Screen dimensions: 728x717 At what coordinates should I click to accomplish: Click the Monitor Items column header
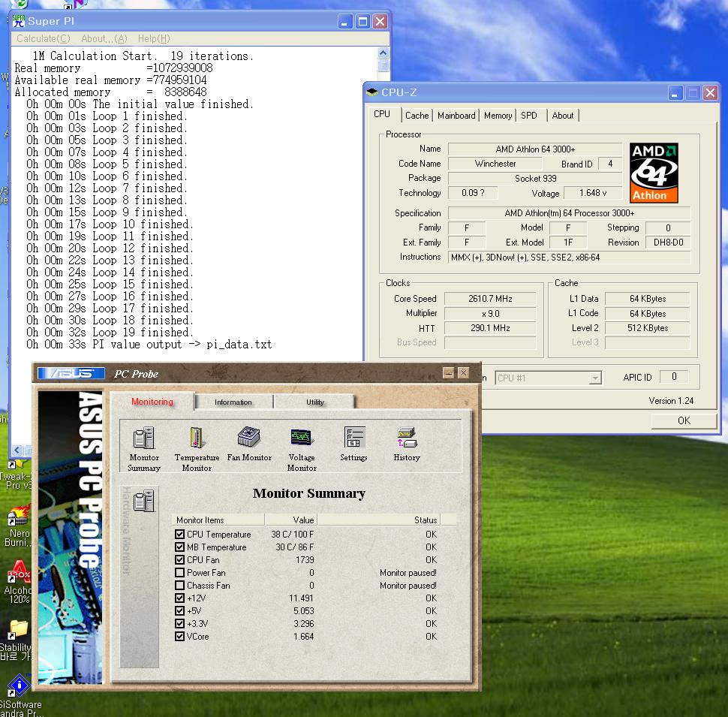click(x=218, y=520)
